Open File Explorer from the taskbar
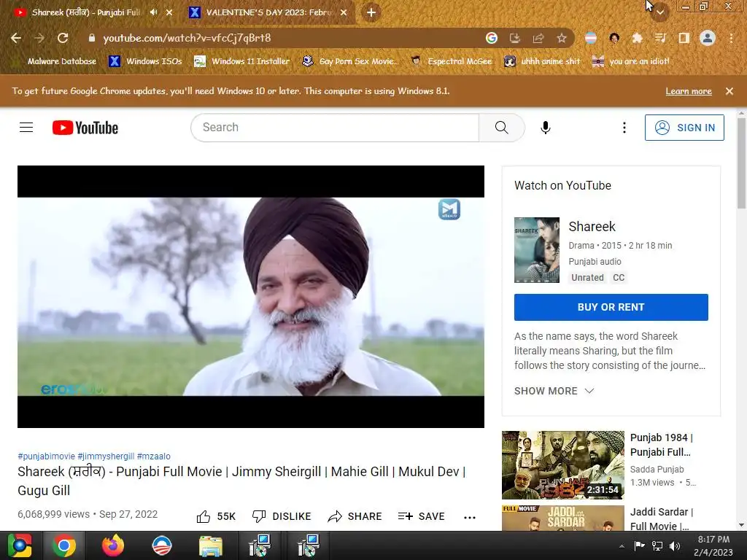Viewport: 747px width, 560px height. tap(210, 545)
